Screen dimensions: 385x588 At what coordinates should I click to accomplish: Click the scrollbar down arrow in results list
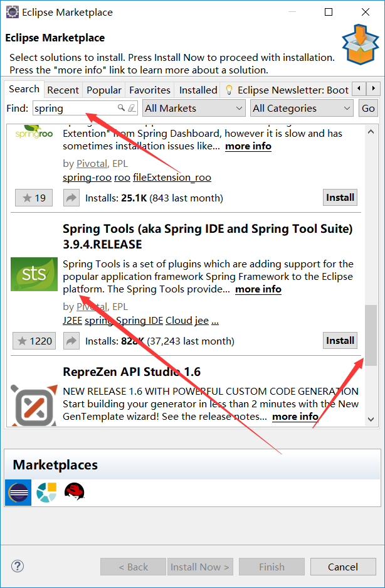click(371, 419)
